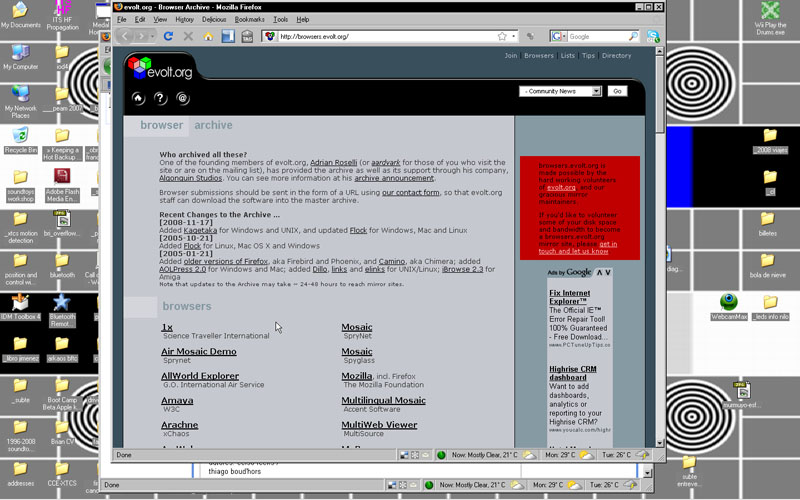Open the back/forward history dropdown arrow
800x500 pixels.
coord(152,37)
